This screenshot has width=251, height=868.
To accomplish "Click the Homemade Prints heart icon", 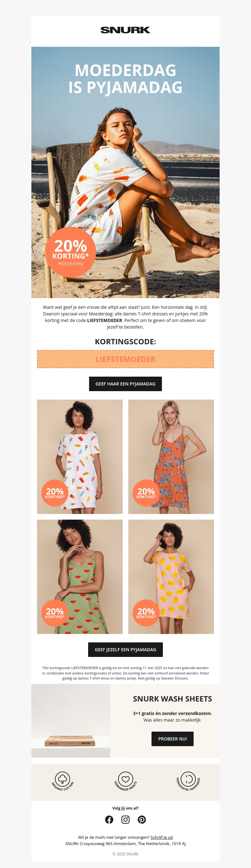I will tap(125, 781).
